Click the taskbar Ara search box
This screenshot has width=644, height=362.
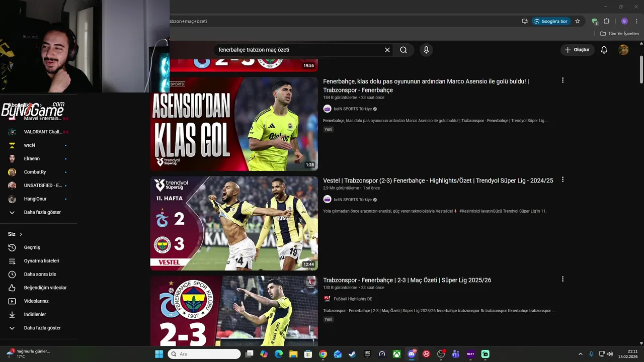click(204, 354)
